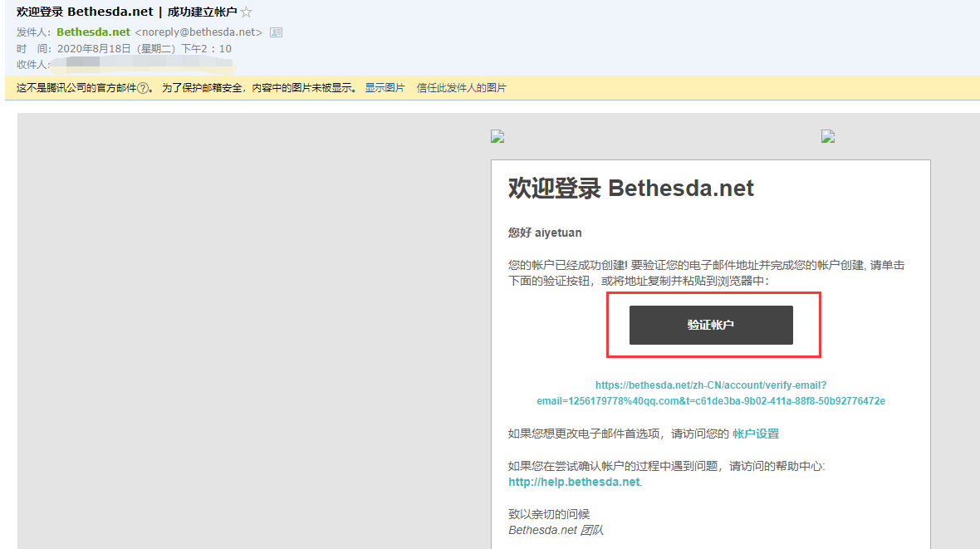Screen dimensions: 980x549
Task: Click the signature Bethesda.net 团队
Action: (556, 530)
